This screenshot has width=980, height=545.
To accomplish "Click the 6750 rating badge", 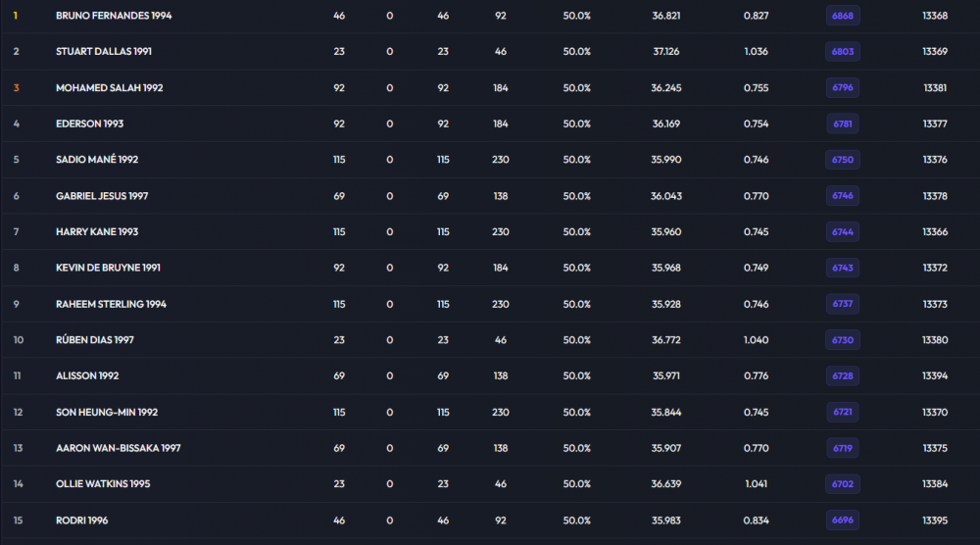I will [x=843, y=160].
